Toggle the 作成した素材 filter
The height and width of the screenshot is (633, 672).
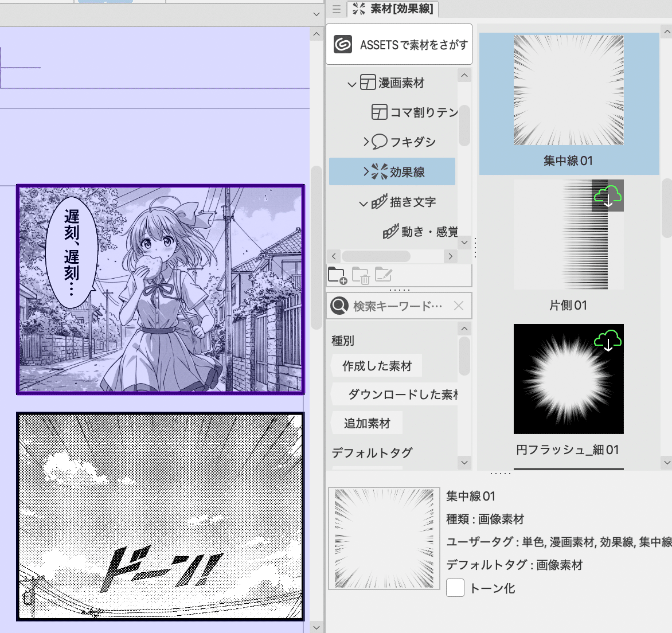[376, 365]
